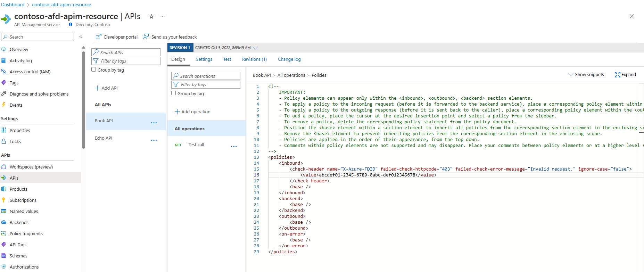Screen dimensions: 644x272
Task: Expand the revision created-date dropdown chevron
Action: (x=255, y=48)
